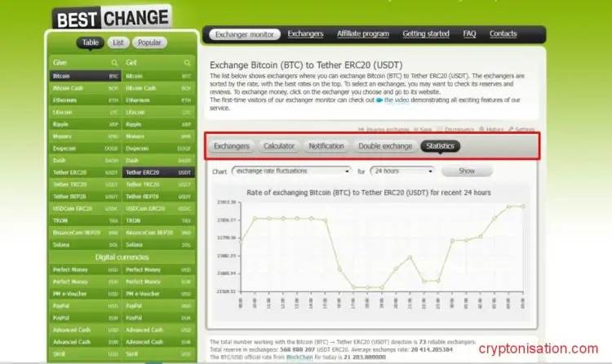Open the chart type dropdown 'exchange rate fluctuations'

tap(291, 171)
